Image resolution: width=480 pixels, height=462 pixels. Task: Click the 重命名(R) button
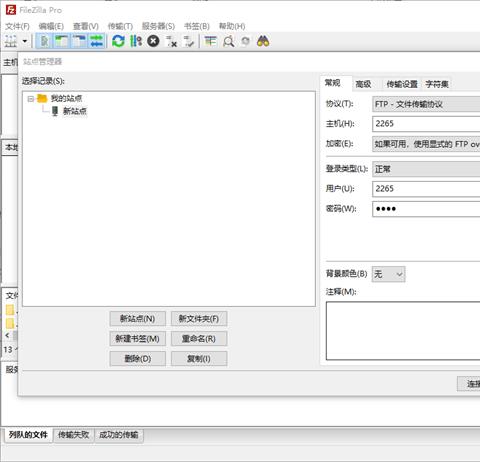click(199, 339)
